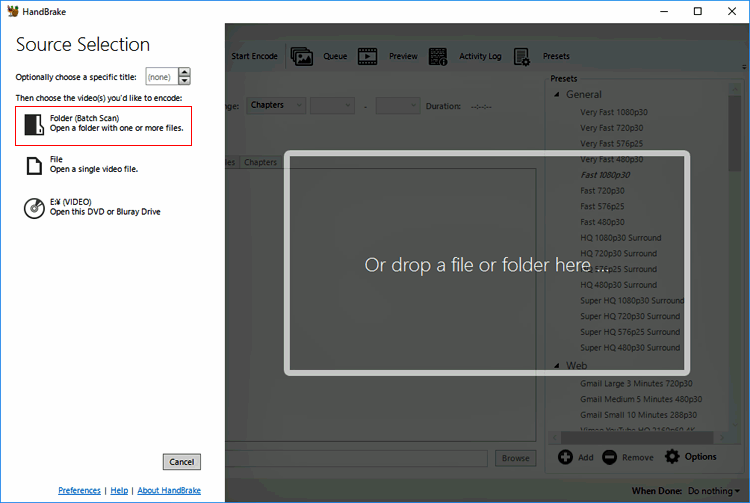This screenshot has height=503, width=750.
Task: Click the preset Options gear icon
Action: (672, 457)
